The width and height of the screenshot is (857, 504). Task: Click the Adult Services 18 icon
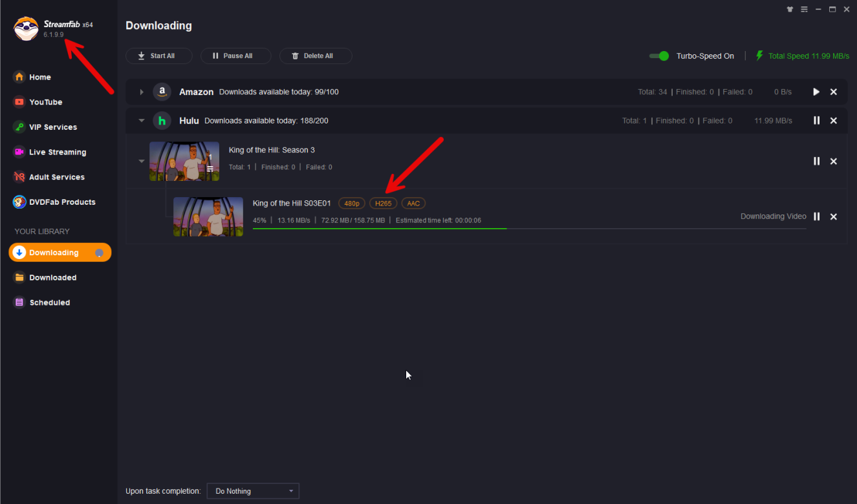point(19,177)
